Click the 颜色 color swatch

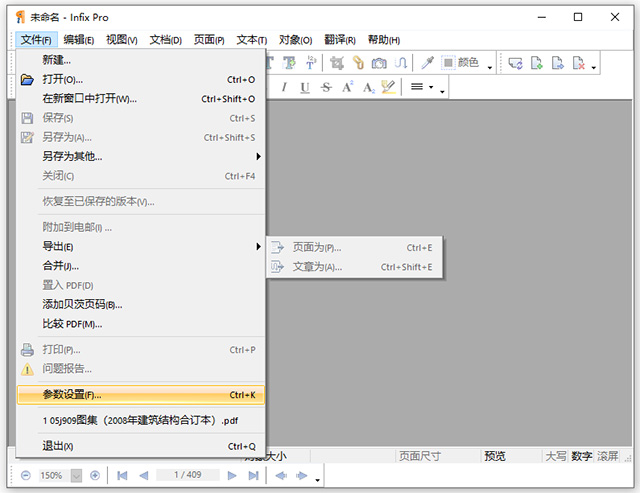(x=448, y=63)
